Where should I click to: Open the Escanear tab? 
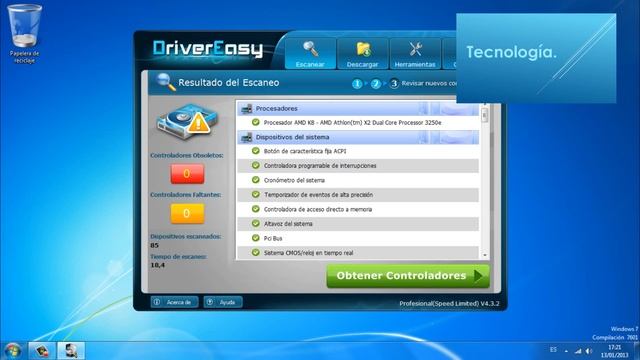[x=310, y=53]
